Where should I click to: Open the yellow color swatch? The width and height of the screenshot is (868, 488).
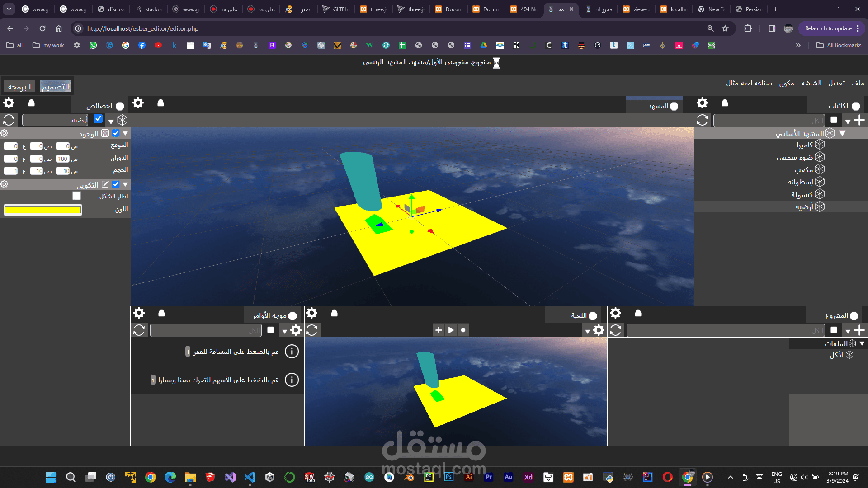(x=43, y=210)
